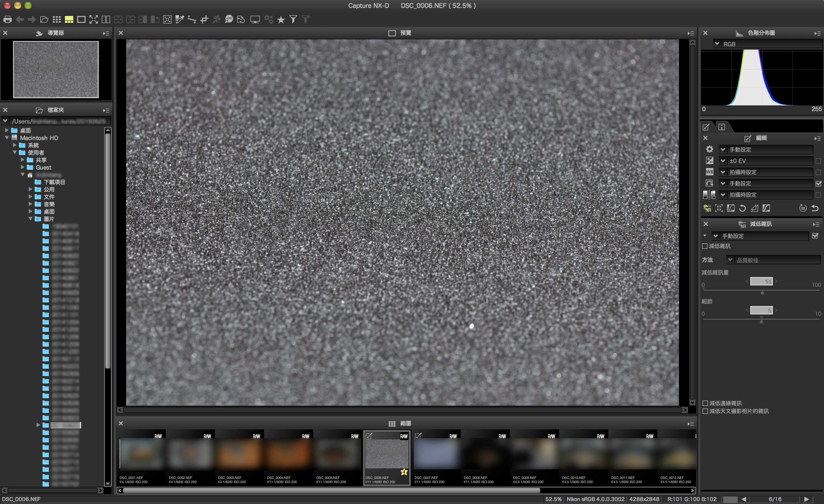Select the highlighted filmstrip viewer layout icon

pyautogui.click(x=69, y=19)
